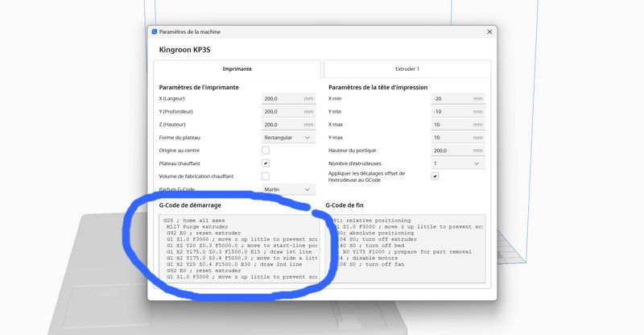Screen dimensions: 644x335
Task: Edit the Y min value field
Action: coord(458,111)
